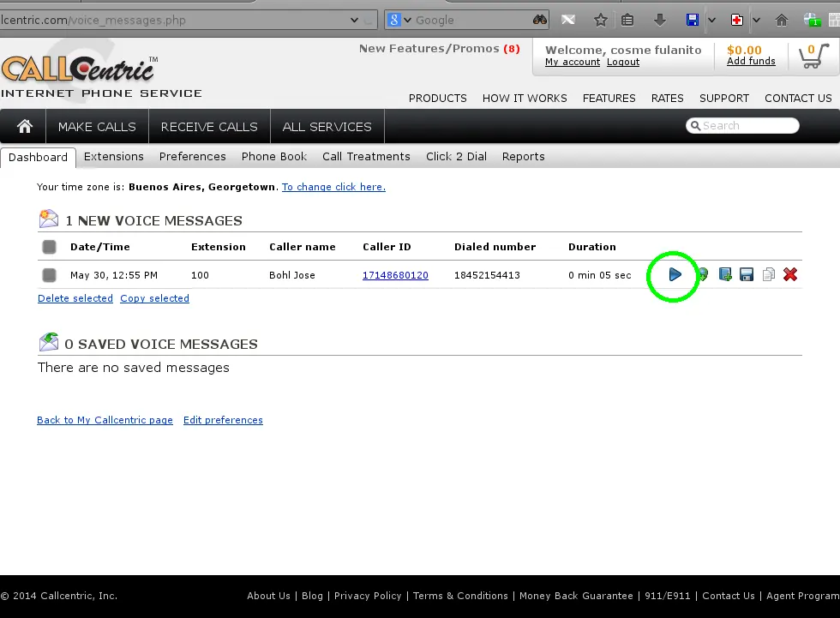Open the Edit preferences link

coord(223,420)
